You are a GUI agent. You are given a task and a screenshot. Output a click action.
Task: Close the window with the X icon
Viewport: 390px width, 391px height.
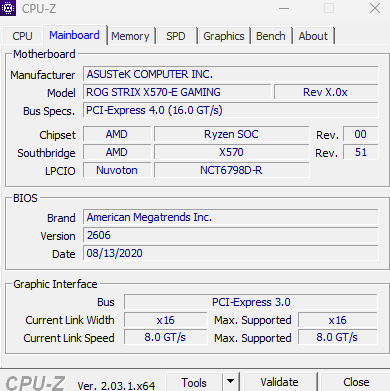pyautogui.click(x=375, y=8)
